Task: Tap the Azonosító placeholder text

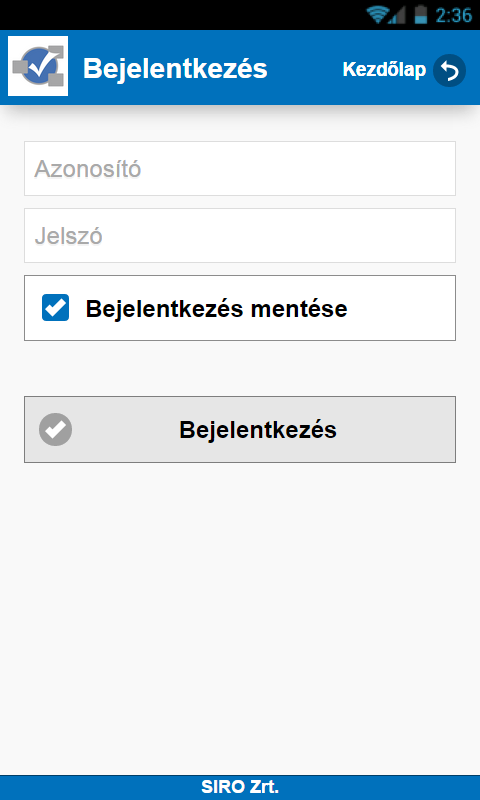Action: [x=88, y=169]
